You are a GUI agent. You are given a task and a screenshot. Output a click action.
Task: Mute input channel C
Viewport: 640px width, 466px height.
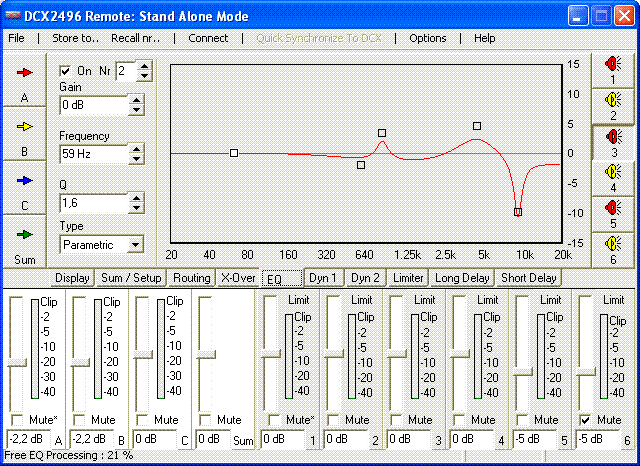[142, 420]
